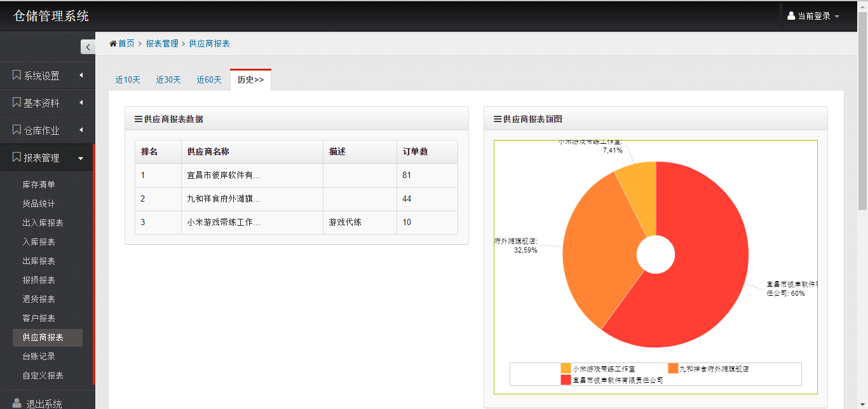Click the bookmark icon beside 系统设置

coord(16,74)
